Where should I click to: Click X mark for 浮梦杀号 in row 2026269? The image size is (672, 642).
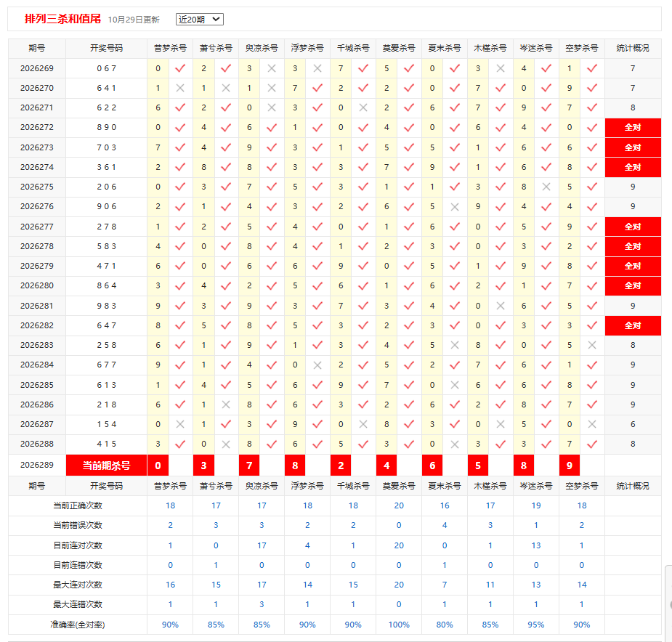(317, 68)
